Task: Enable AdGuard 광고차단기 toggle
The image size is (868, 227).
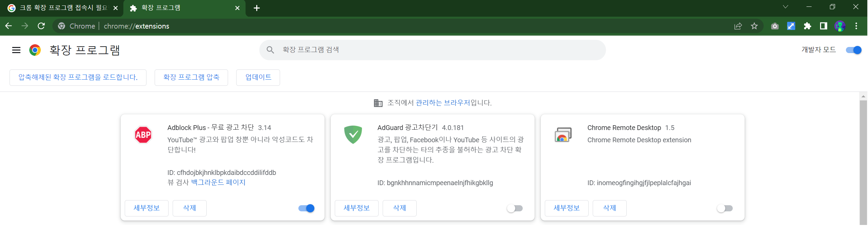Action: 515,208
